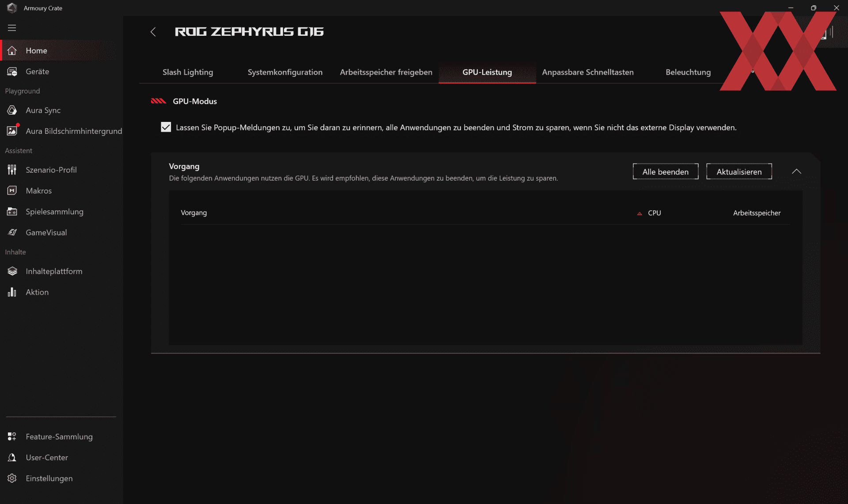Collapse the Vorgang panel with the chevron
848x504 pixels.
point(796,171)
